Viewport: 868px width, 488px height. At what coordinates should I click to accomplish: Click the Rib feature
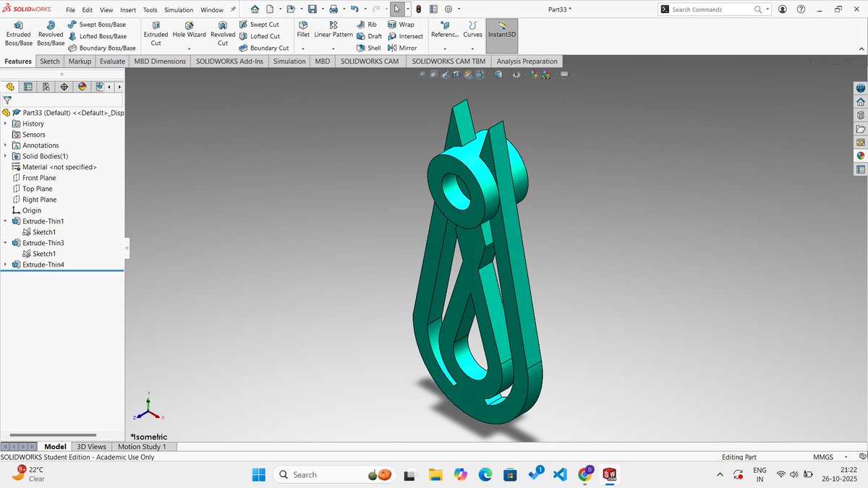click(x=367, y=25)
